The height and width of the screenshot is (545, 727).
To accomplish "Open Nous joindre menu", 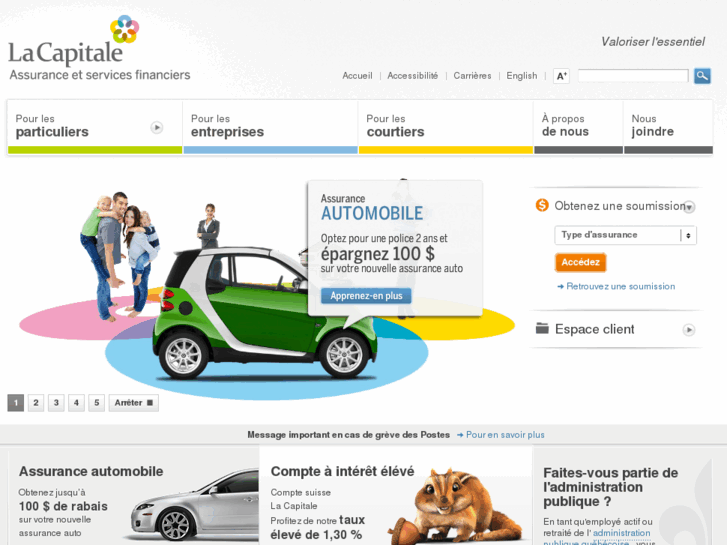I will click(x=668, y=127).
